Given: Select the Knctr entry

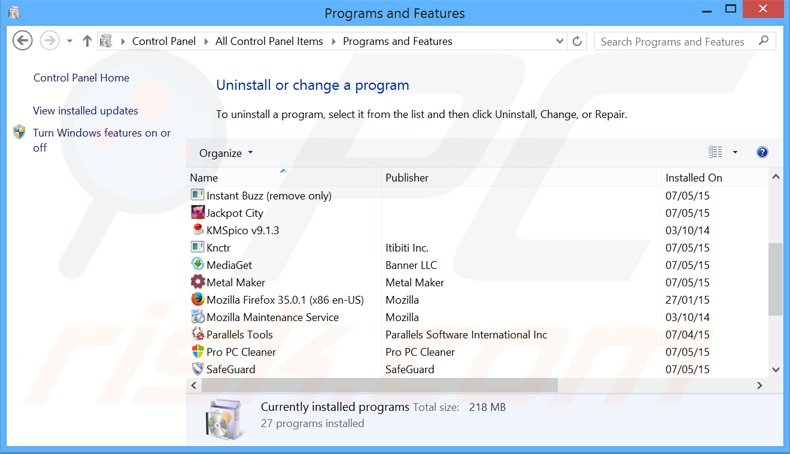Looking at the screenshot, I should point(218,247).
